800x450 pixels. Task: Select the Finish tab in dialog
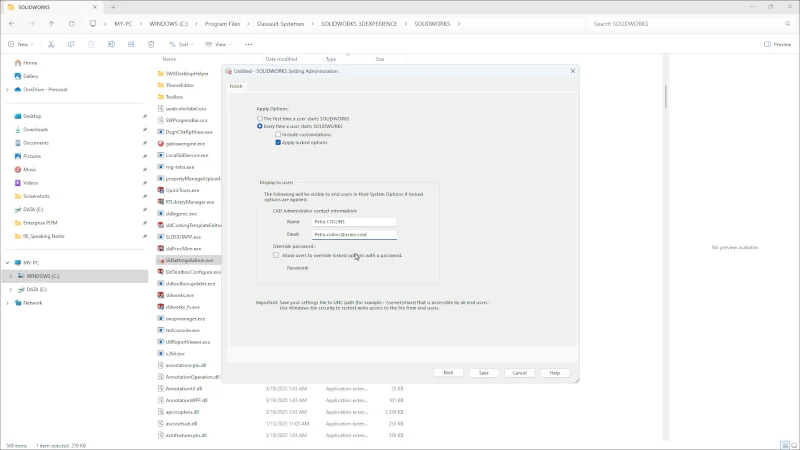pyautogui.click(x=236, y=86)
